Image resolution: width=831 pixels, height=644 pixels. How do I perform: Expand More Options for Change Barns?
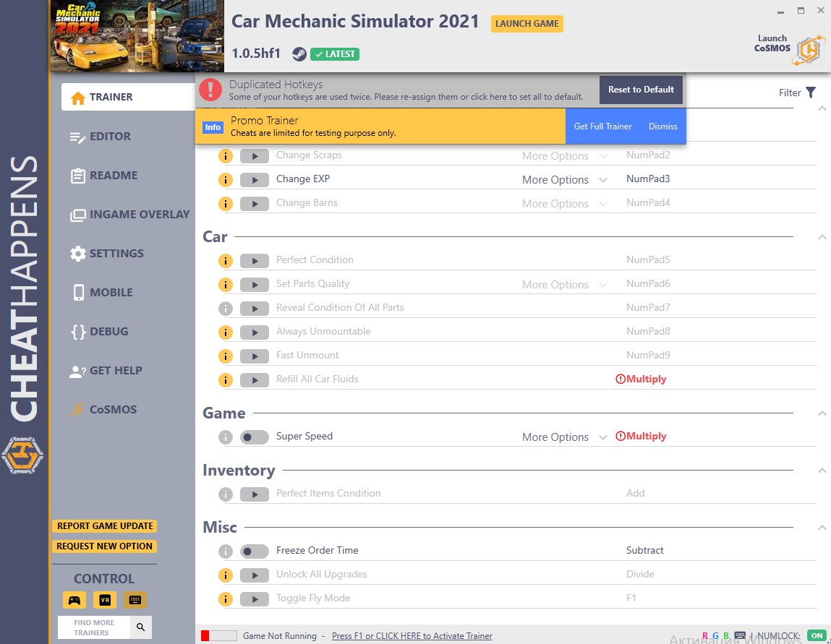(564, 203)
